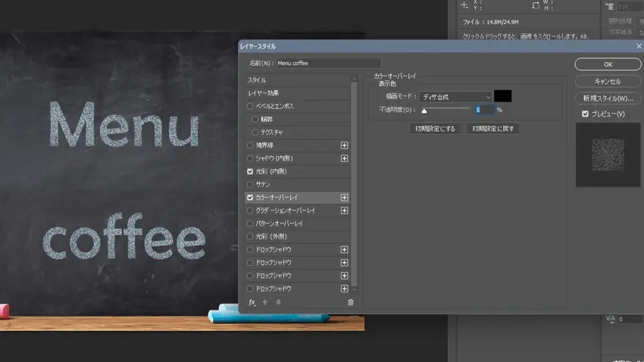Click scrollbar down arrow in effects list
This screenshot has height=362, width=644.
click(354, 289)
